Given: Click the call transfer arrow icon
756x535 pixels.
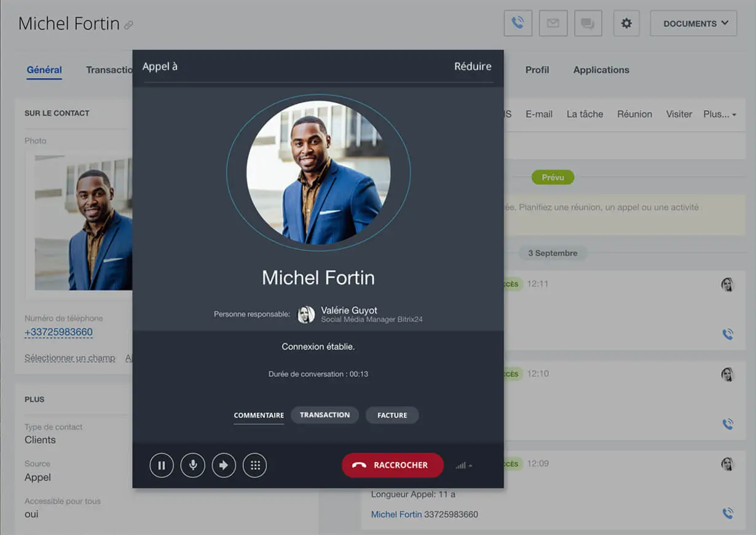Looking at the screenshot, I should (x=224, y=466).
